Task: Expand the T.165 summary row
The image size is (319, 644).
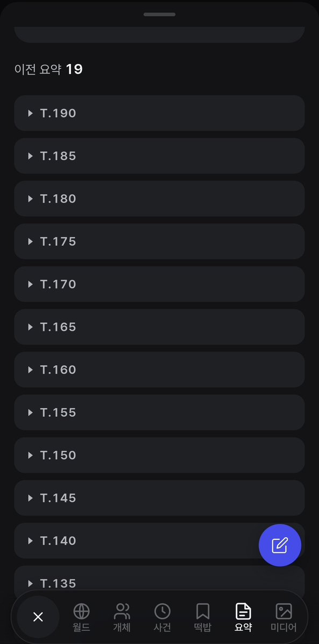Action: click(x=159, y=327)
